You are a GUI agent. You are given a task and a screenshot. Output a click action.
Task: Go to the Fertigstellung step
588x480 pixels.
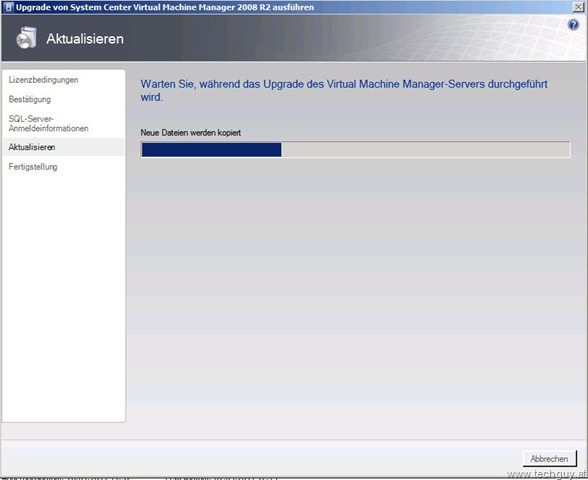click(33, 166)
